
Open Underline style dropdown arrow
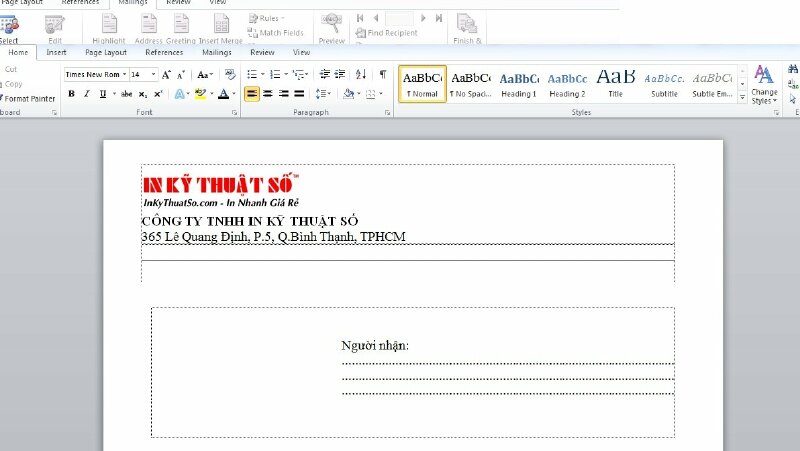click(114, 94)
